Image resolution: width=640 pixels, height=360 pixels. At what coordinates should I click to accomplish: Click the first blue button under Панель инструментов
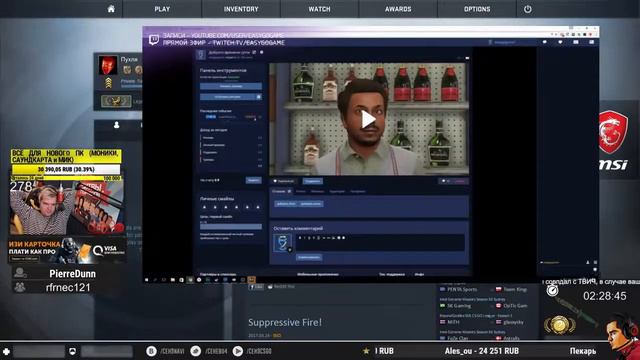pyautogui.click(x=231, y=86)
